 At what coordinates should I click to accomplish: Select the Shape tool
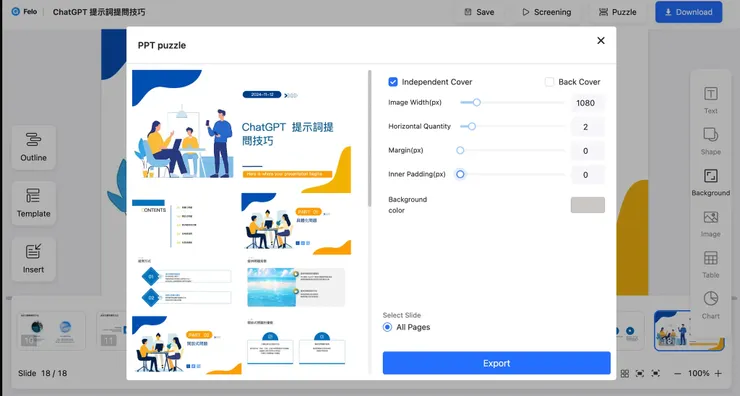pyautogui.click(x=711, y=141)
